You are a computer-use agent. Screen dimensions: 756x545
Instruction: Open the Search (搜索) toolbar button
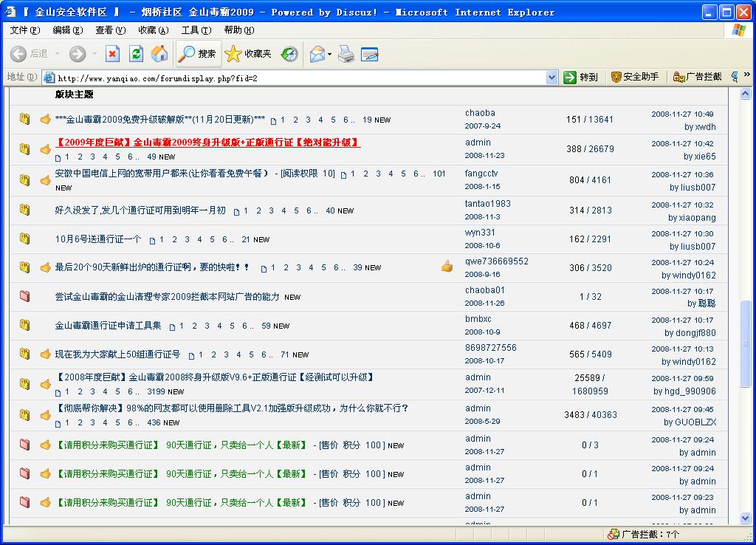pyautogui.click(x=198, y=54)
